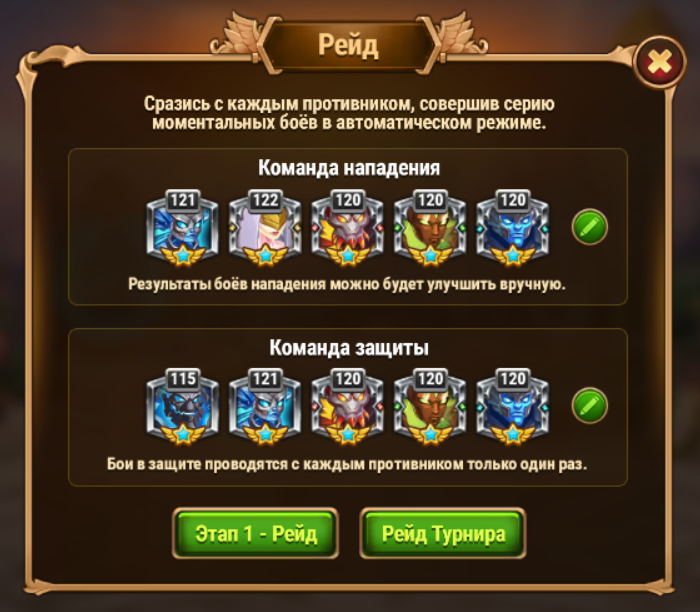Click the "Команда нападения" section heading

(349, 168)
